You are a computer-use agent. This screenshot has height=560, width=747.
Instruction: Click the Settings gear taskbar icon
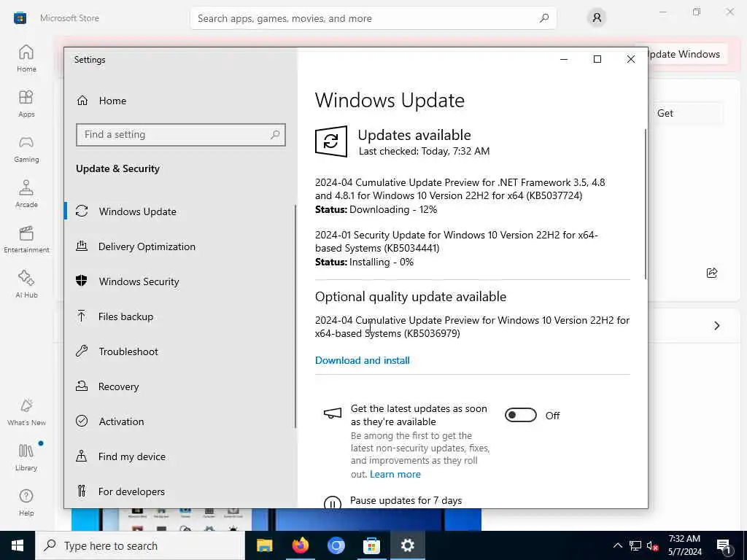click(407, 545)
